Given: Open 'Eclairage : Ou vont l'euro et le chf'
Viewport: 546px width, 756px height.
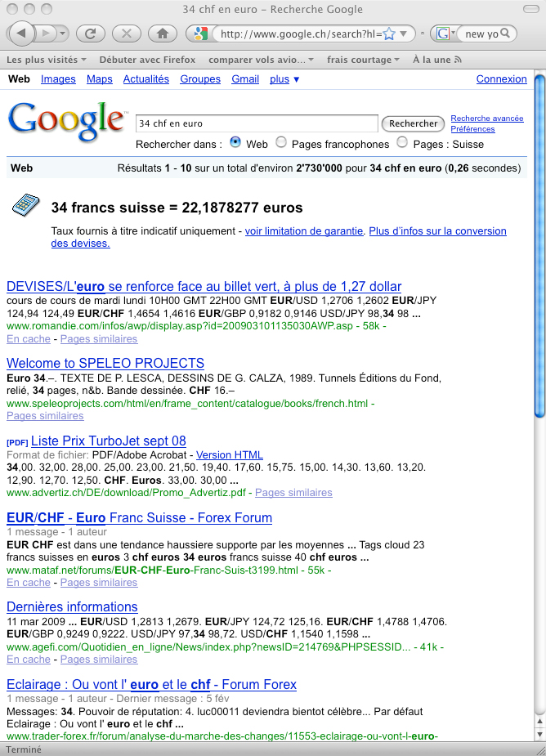Looking at the screenshot, I should (x=151, y=684).
